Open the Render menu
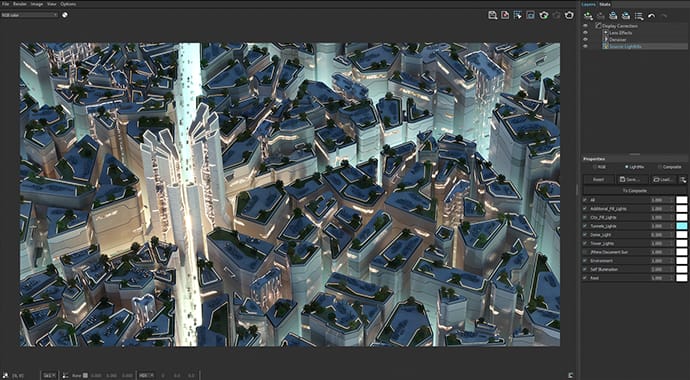 (x=19, y=4)
